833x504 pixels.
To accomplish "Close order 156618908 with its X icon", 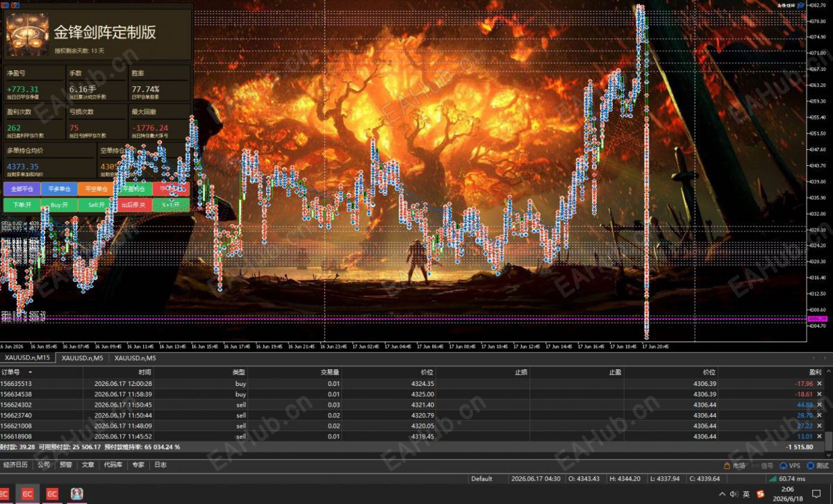I will point(819,437).
